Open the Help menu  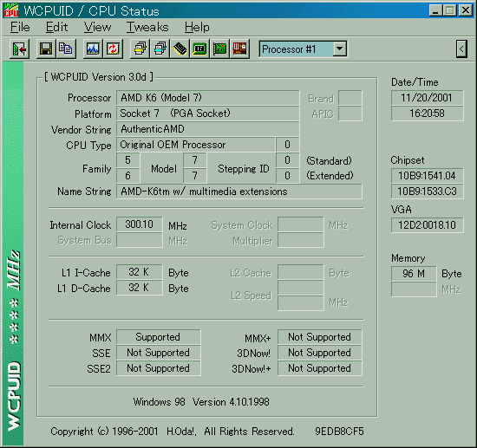click(x=197, y=28)
